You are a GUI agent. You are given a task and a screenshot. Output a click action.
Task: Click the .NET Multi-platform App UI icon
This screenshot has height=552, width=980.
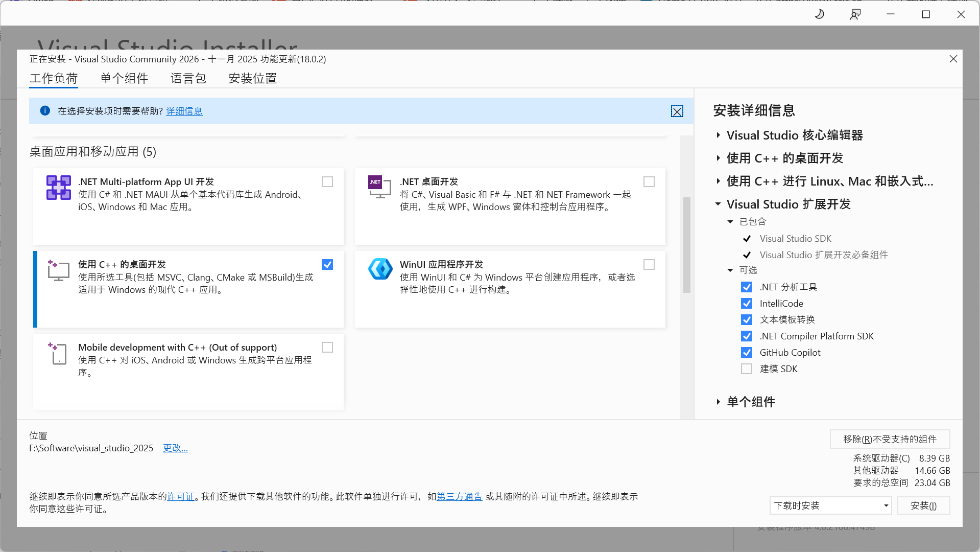(x=59, y=188)
